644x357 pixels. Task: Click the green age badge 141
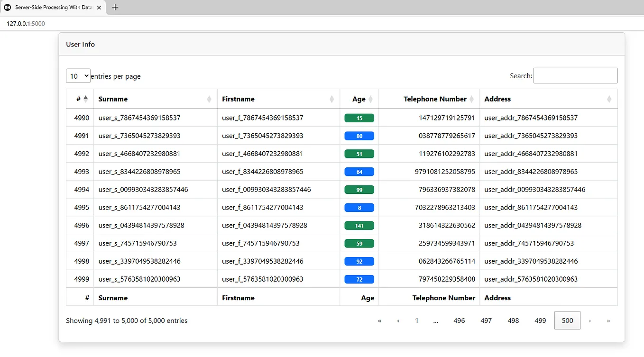coord(359,226)
